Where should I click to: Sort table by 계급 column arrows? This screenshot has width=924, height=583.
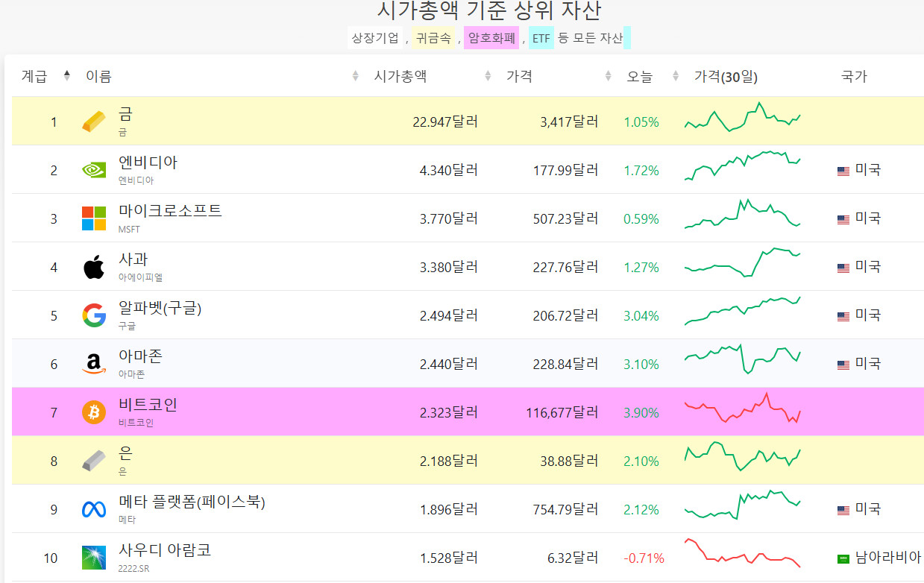point(67,75)
